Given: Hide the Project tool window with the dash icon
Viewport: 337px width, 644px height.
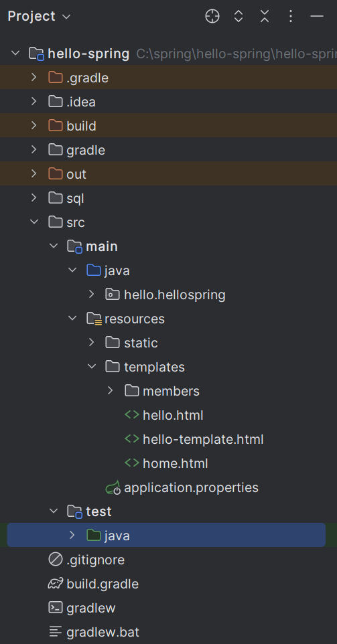Looking at the screenshot, I should [317, 17].
